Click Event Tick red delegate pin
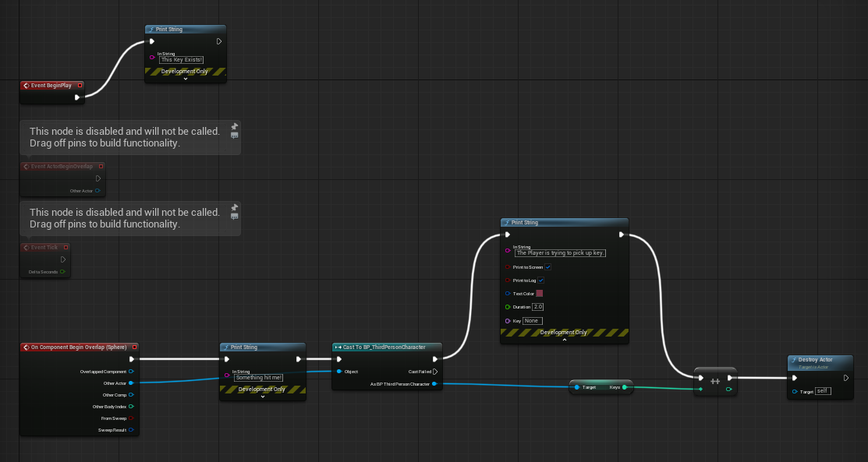Viewport: 868px width, 462px height. click(66, 247)
